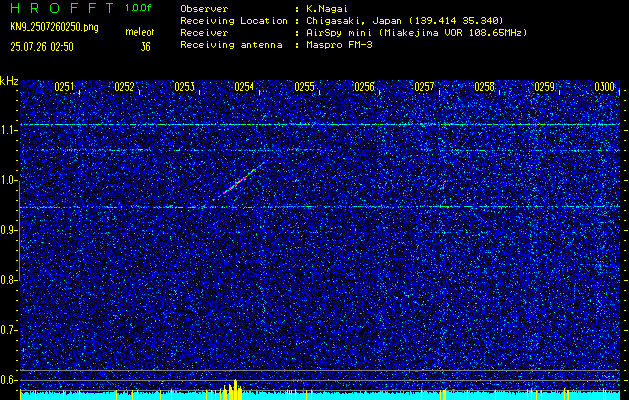Click the diagonal meteor echo streak
629x400 pixels.
coord(242,179)
